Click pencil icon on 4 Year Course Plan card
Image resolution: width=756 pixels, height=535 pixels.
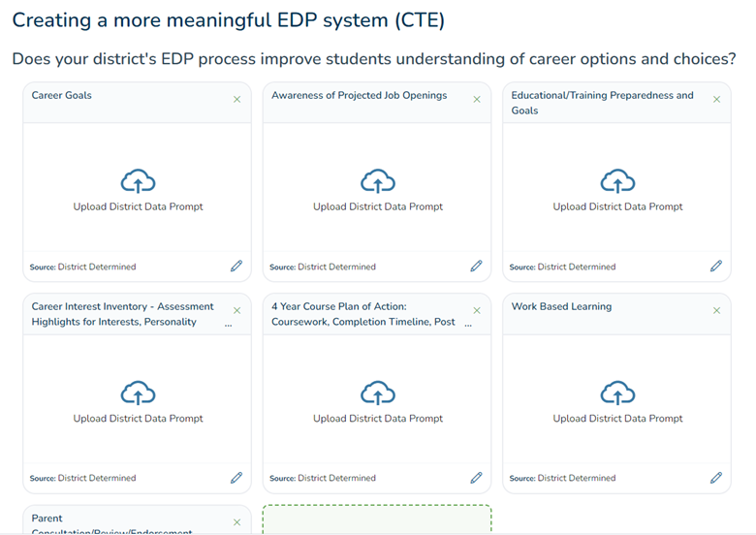pos(476,477)
